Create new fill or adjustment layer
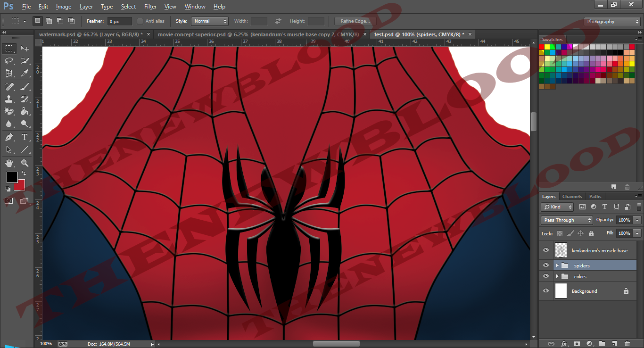The width and height of the screenshot is (644, 348). click(x=589, y=344)
